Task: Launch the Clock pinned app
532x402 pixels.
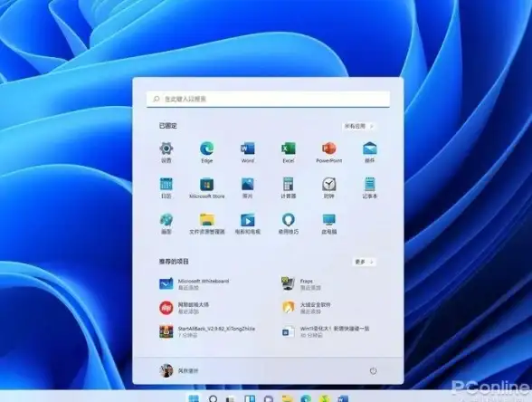Action: point(328,187)
